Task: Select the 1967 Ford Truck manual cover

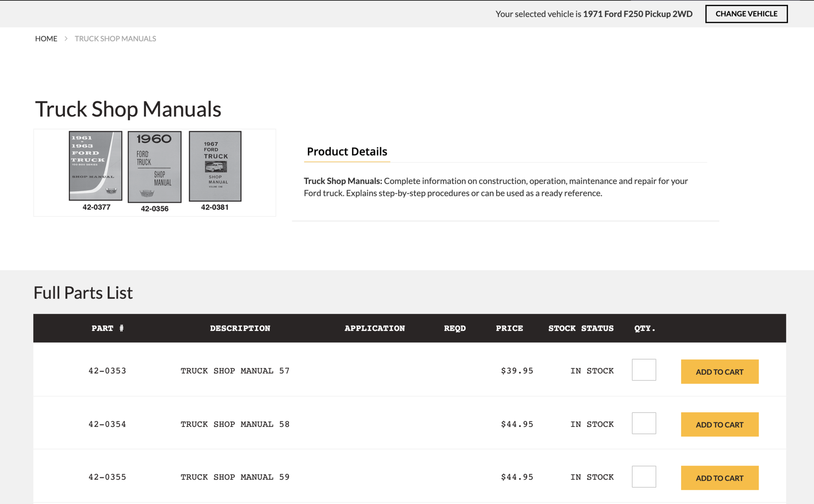Action: pos(215,166)
